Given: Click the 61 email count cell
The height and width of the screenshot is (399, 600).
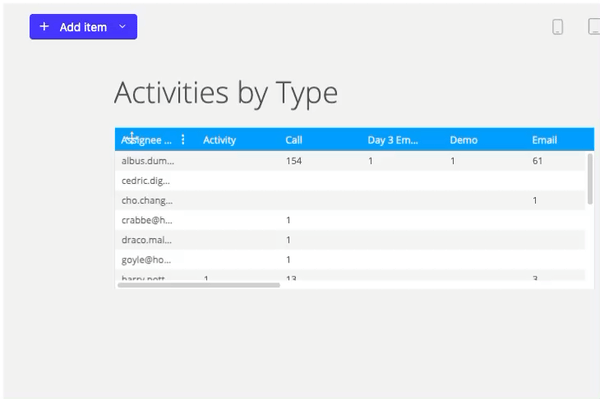Looking at the screenshot, I should click(x=537, y=161).
